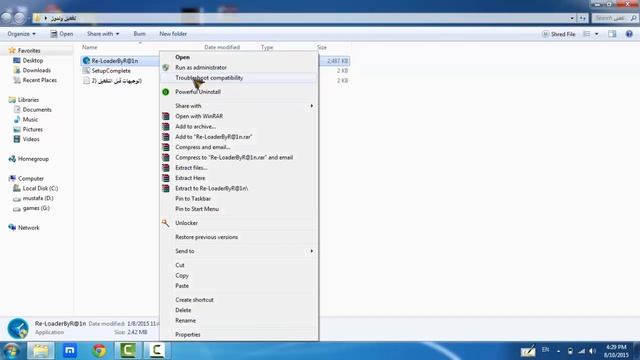Viewport: 640px width, 360px height.
Task: Choose Delete from the context menu
Action: (x=183, y=310)
